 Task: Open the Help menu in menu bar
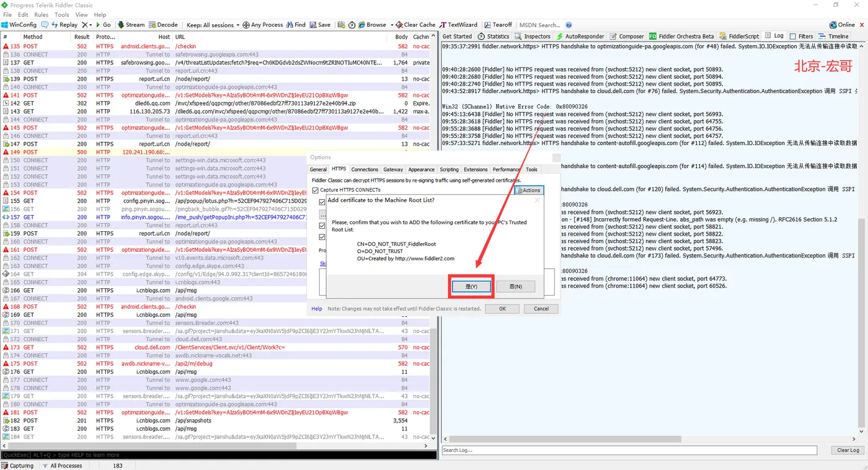(x=100, y=14)
